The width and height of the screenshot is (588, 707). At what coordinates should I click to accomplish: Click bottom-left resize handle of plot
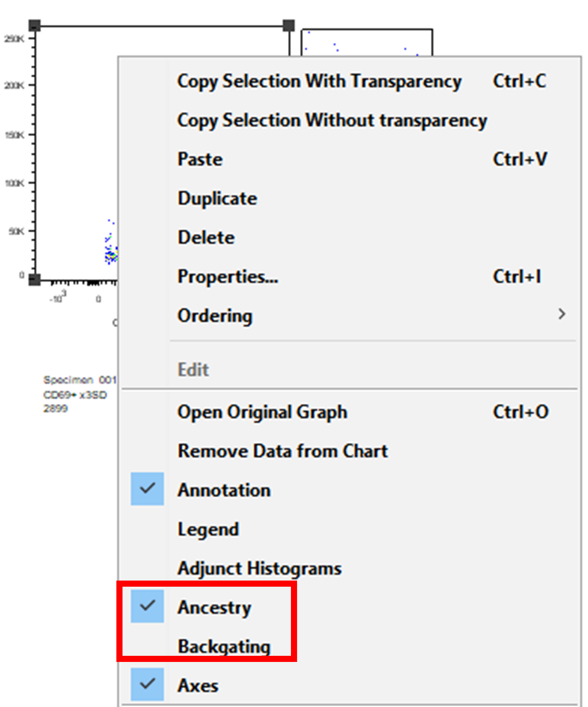point(35,280)
